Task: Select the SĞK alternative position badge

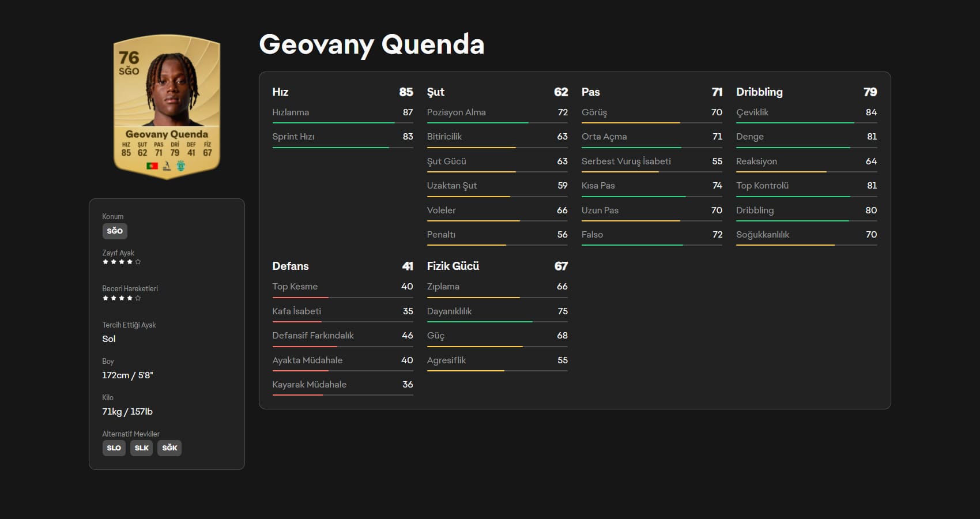Action: pos(169,448)
